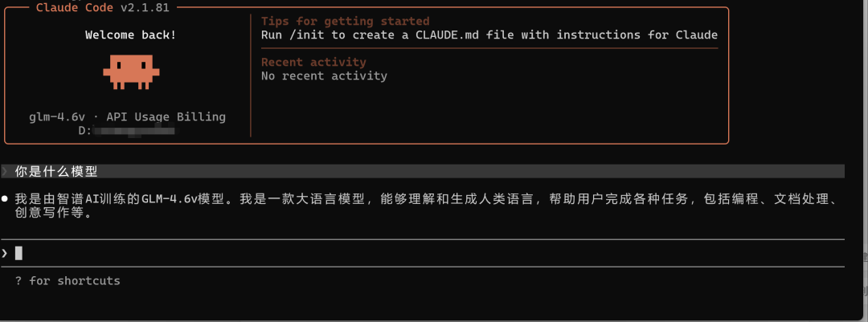
Task: Click the redacted D: working directory path
Action: (133, 130)
